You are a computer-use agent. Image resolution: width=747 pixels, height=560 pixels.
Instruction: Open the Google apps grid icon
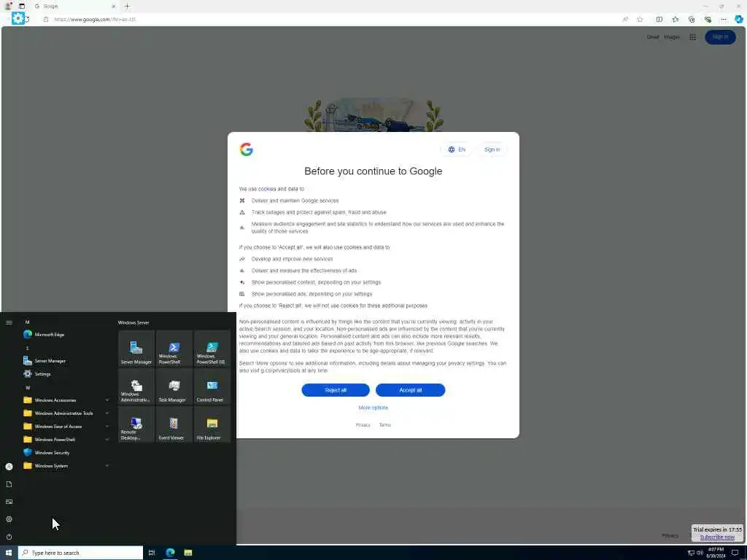point(692,37)
